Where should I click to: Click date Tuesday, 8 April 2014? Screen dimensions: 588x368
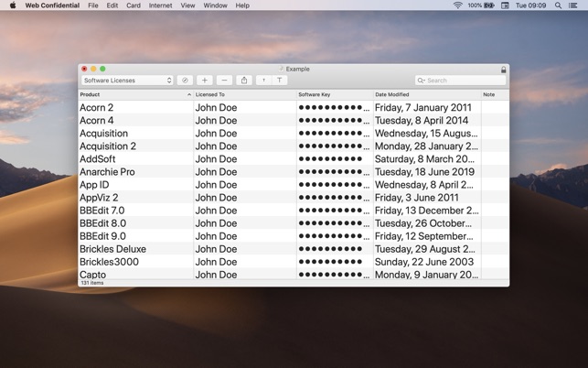422,121
